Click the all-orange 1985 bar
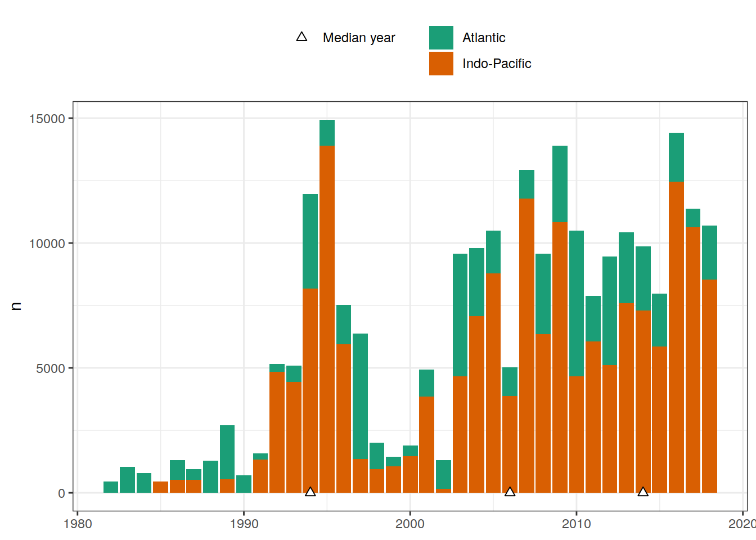756x540 pixels. coord(160,487)
